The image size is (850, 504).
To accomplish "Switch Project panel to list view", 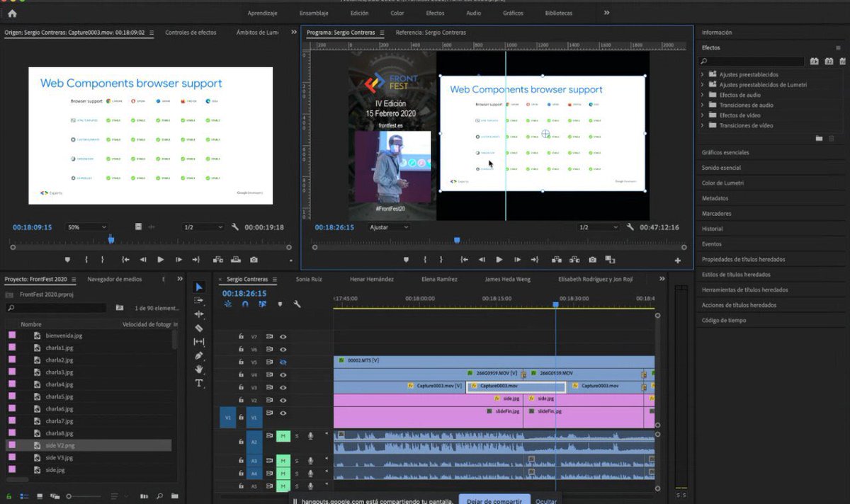I will 25,497.
